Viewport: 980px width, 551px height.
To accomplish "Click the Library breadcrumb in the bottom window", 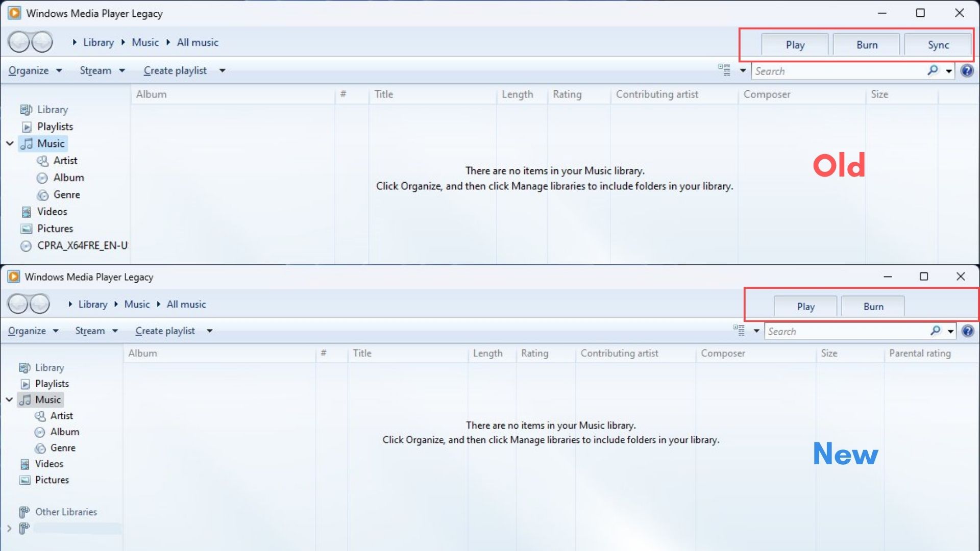I will click(x=93, y=304).
